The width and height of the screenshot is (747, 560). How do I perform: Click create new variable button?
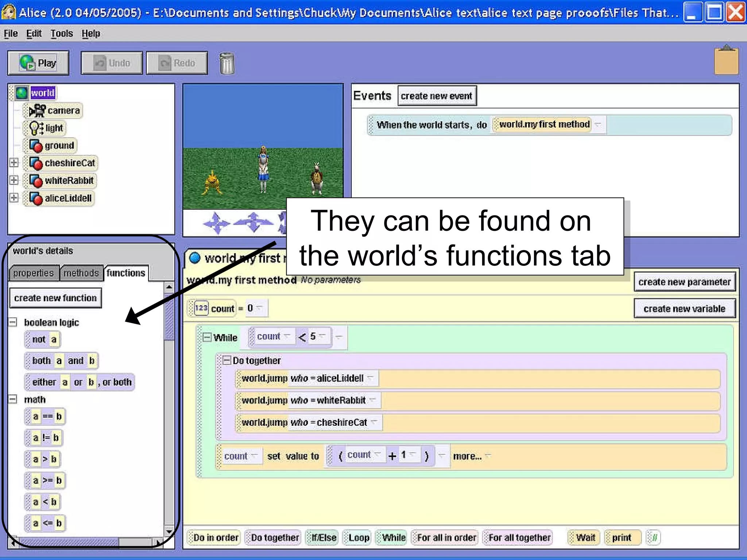coord(684,309)
